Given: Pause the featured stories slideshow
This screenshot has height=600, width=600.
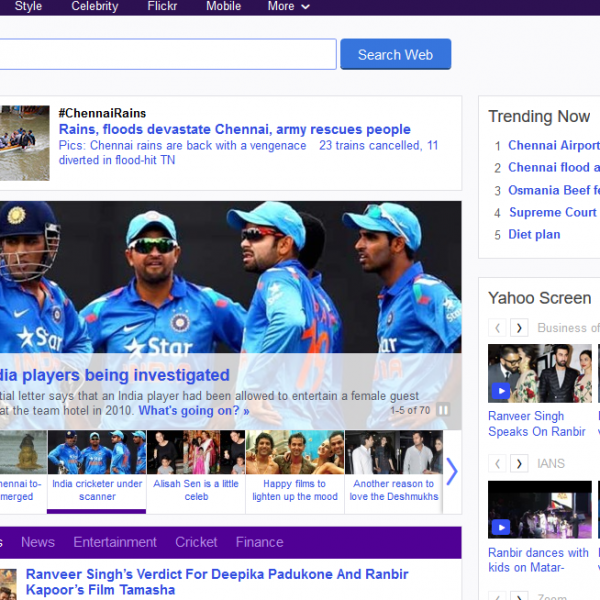Looking at the screenshot, I should (x=443, y=410).
